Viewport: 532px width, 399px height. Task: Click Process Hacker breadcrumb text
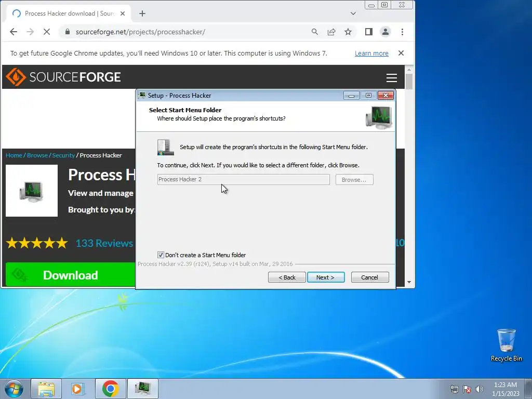click(101, 155)
